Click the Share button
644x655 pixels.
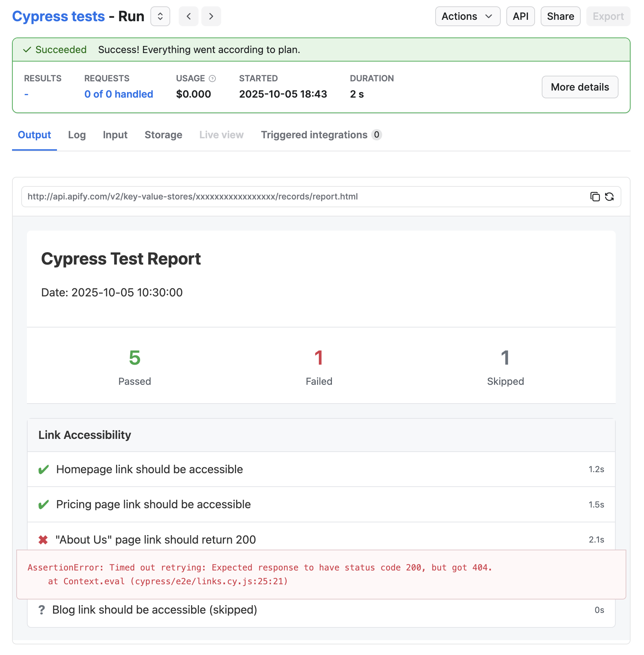560,16
